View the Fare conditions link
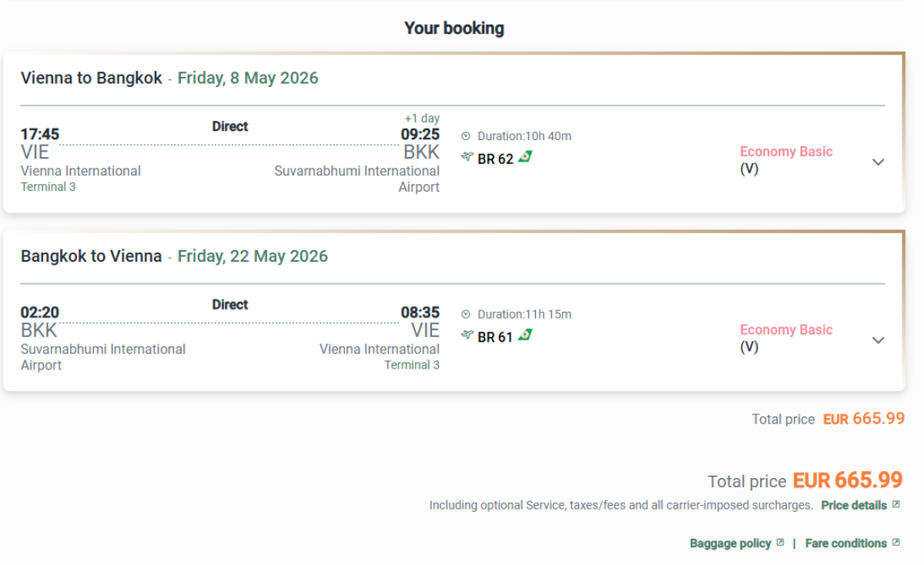Image resolution: width=924 pixels, height=565 pixels. tap(845, 543)
